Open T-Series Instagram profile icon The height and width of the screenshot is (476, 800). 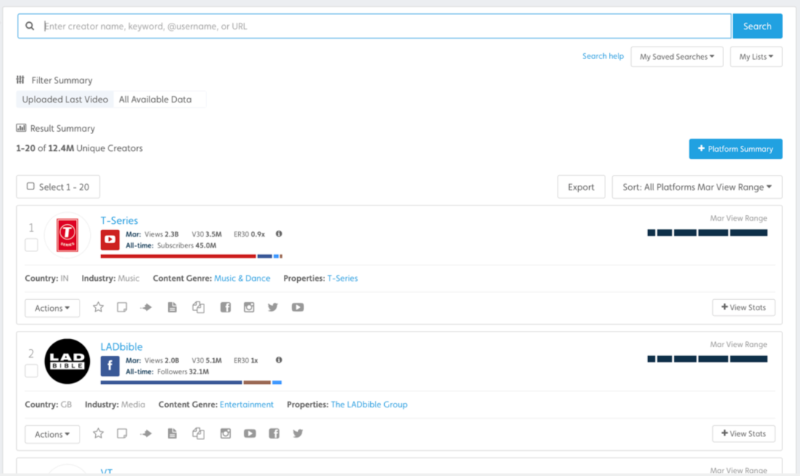[x=249, y=307]
